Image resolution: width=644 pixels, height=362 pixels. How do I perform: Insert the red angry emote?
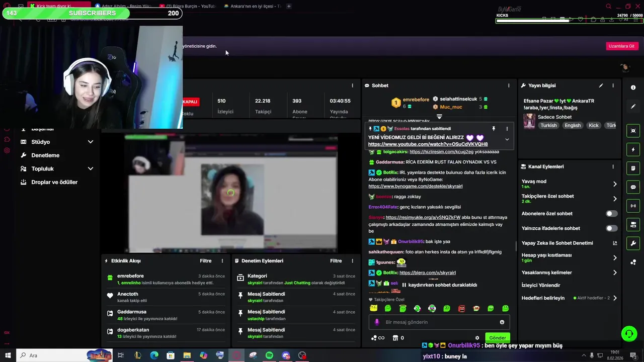pyautogui.click(x=461, y=308)
